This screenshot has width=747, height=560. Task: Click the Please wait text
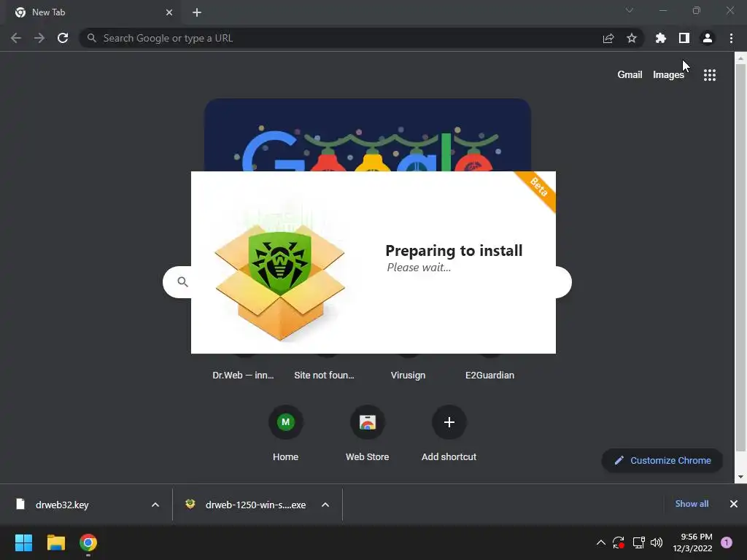419,268
